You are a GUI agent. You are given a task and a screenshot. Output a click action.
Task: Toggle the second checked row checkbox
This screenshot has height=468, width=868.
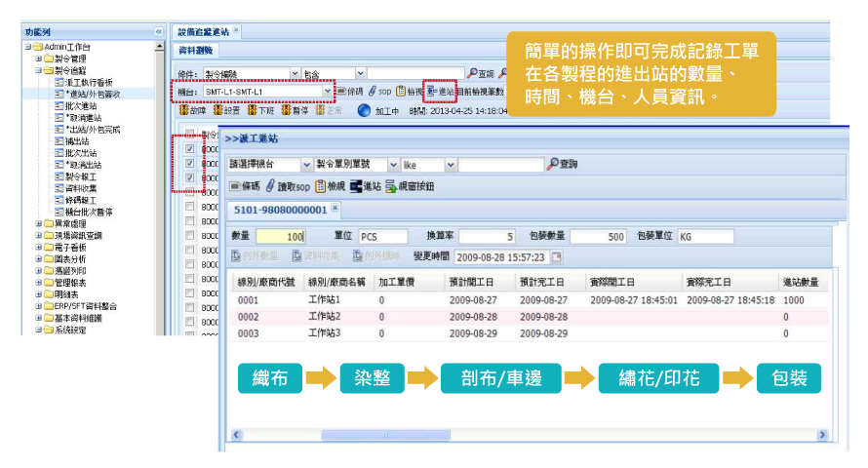[x=190, y=165]
